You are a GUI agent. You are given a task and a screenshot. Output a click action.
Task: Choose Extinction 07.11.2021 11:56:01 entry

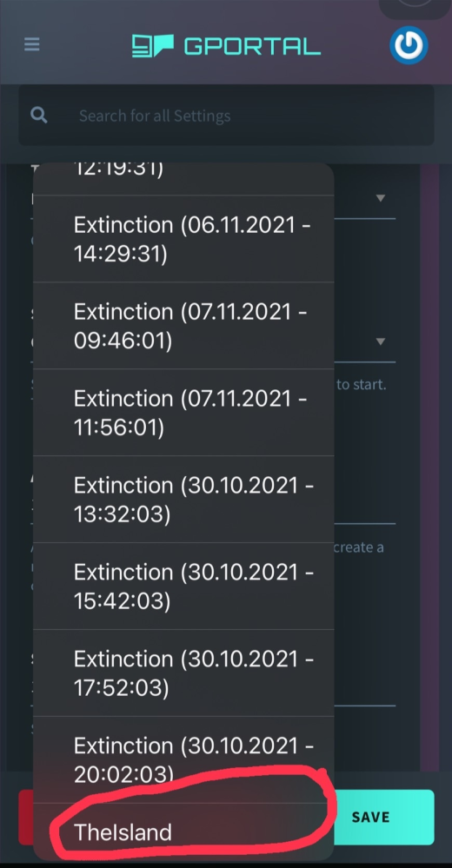coord(183,413)
